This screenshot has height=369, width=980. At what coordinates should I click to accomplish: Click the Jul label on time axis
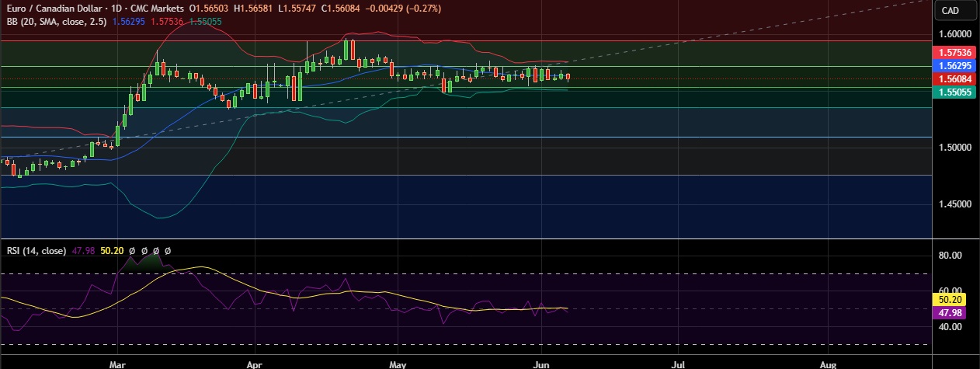click(678, 364)
